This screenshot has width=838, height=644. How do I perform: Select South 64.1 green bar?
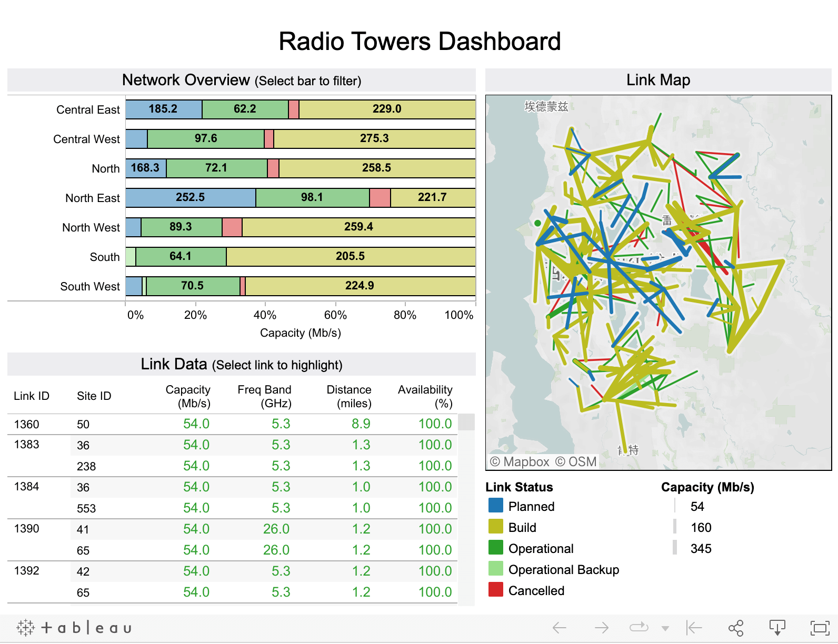181,256
